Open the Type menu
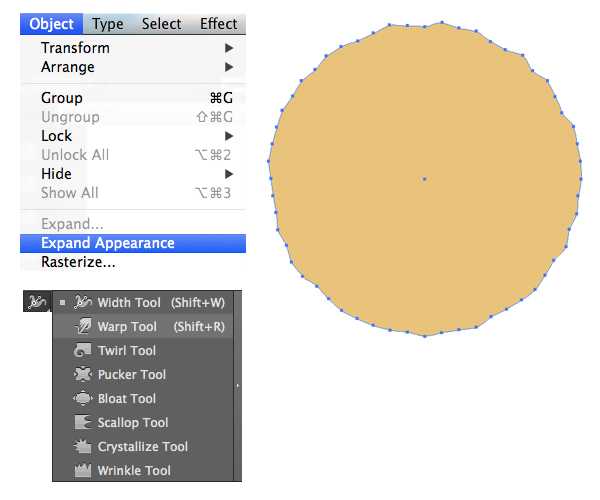The width and height of the screenshot is (600, 500). [x=107, y=24]
